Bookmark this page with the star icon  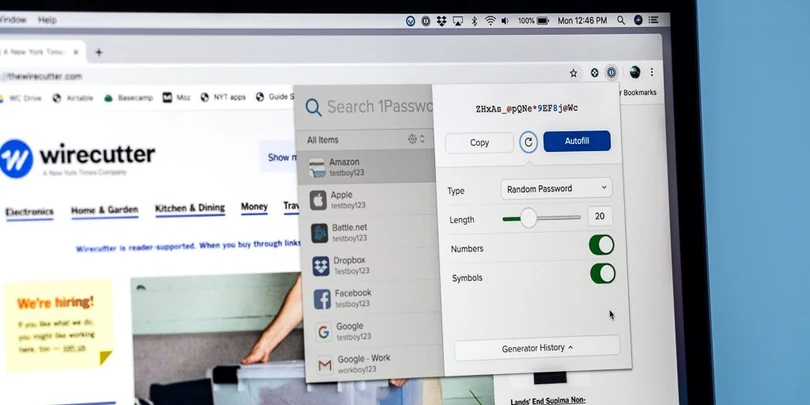573,72
